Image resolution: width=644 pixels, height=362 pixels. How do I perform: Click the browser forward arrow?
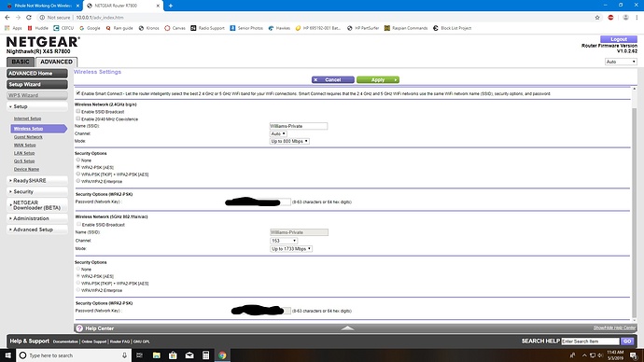click(18, 17)
